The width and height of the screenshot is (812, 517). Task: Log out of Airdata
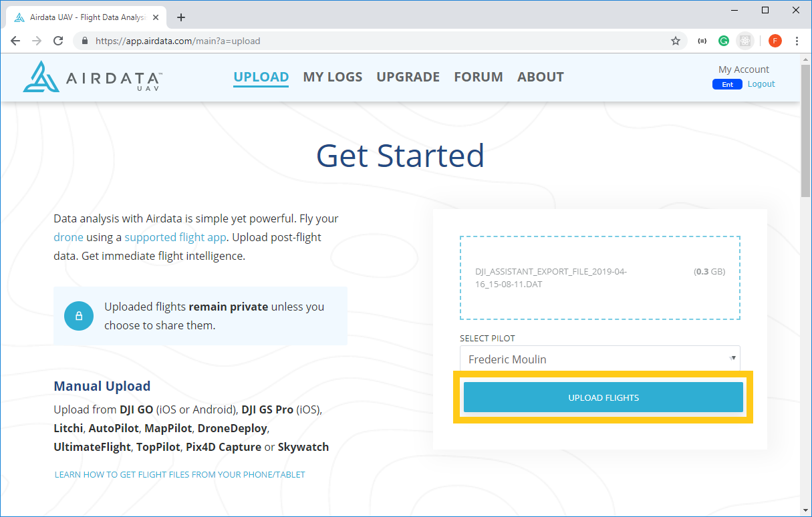coord(761,84)
